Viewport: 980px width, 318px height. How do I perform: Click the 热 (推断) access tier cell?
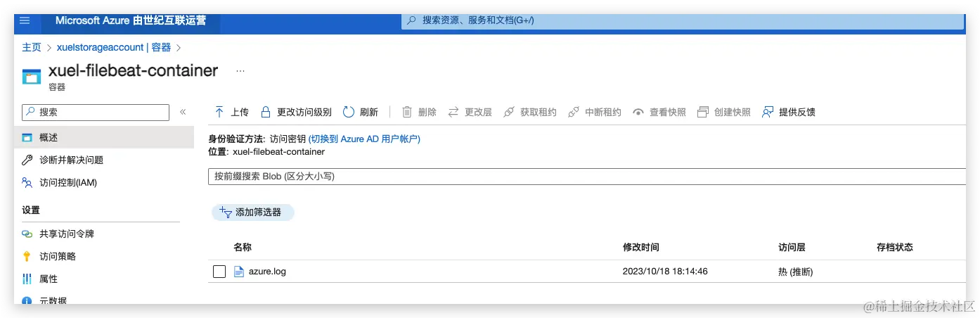(x=796, y=272)
